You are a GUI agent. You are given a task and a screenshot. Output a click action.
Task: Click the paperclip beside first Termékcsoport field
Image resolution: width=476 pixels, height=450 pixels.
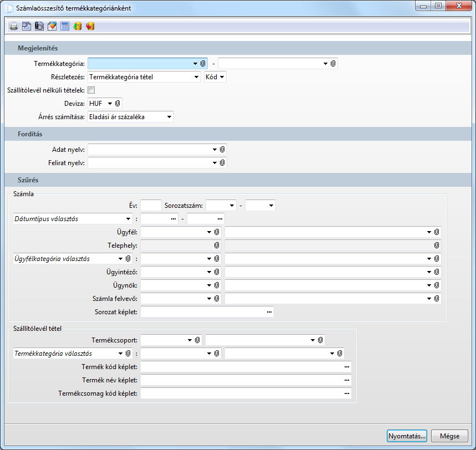point(197,340)
